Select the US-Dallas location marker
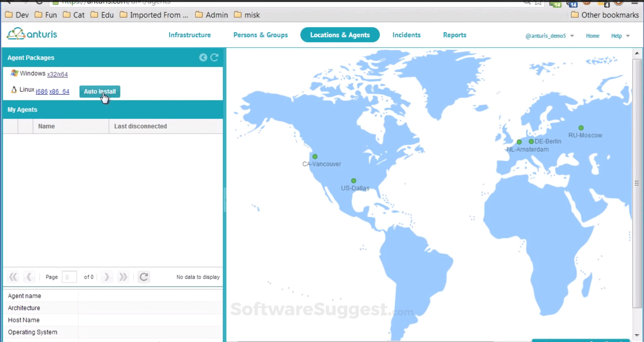644x342 pixels. coord(354,181)
